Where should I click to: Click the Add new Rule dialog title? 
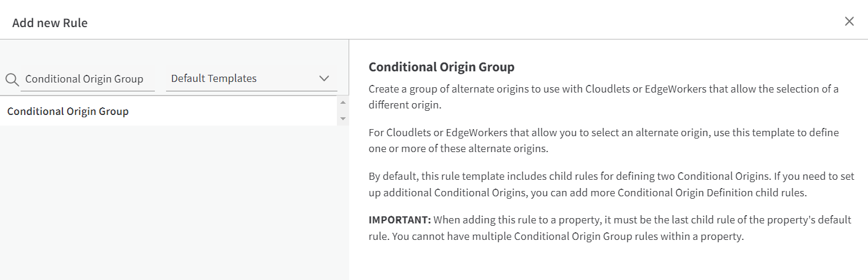(x=50, y=23)
